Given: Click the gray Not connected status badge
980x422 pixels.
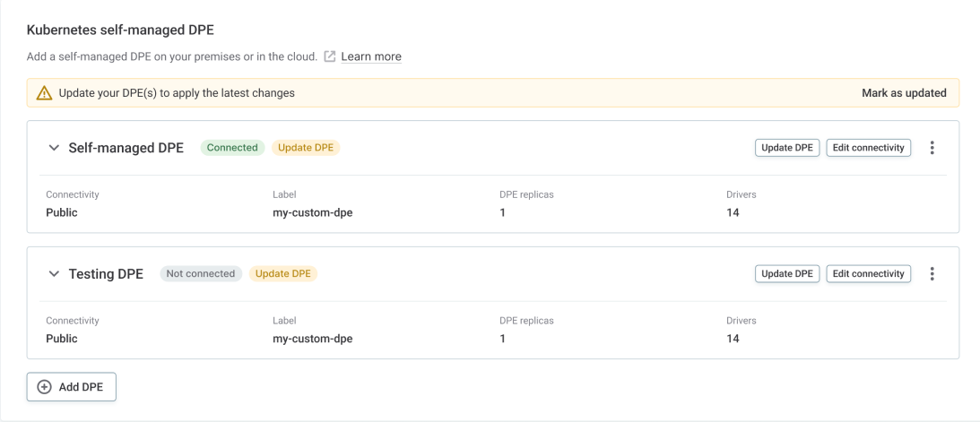Looking at the screenshot, I should coord(201,274).
